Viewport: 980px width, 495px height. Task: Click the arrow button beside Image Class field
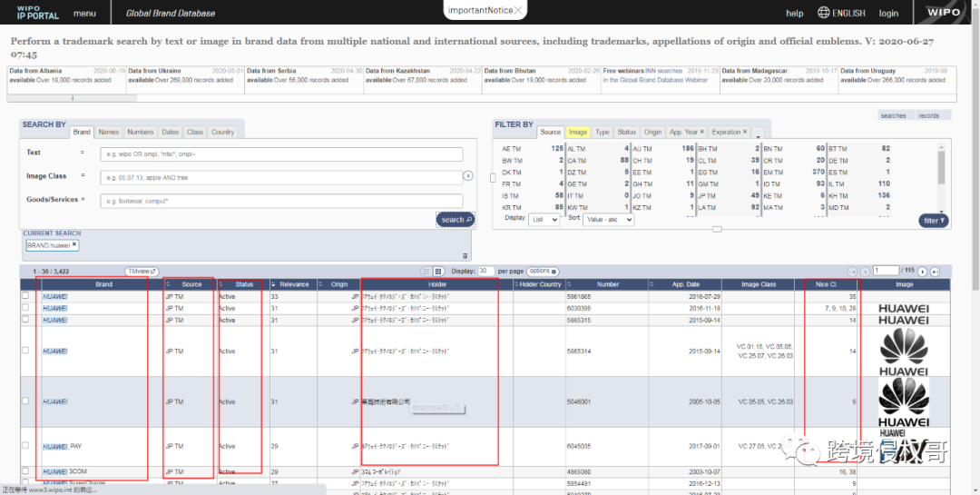pos(468,176)
